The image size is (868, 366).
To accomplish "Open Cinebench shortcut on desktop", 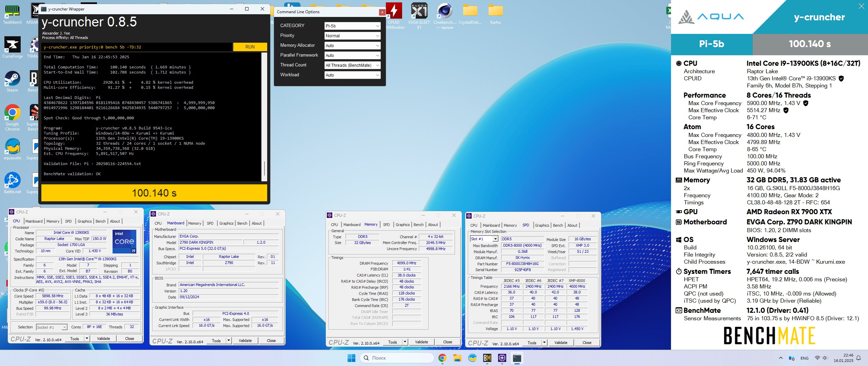I will pos(445,16).
